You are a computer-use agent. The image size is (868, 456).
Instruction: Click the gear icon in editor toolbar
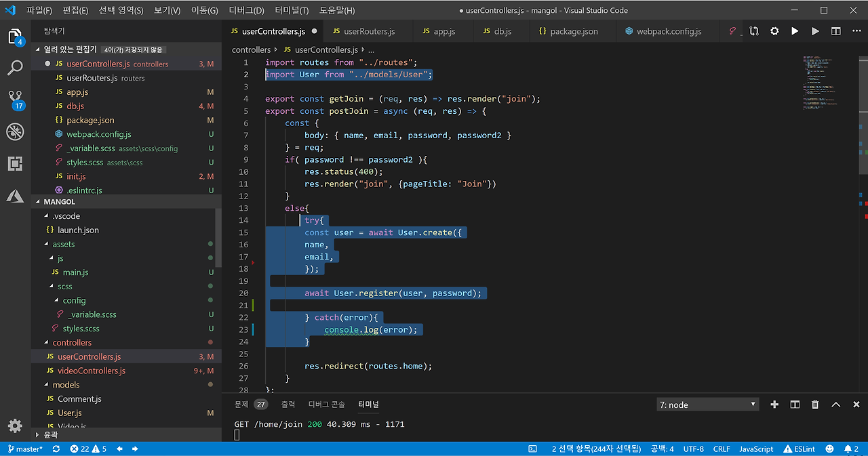tap(774, 31)
